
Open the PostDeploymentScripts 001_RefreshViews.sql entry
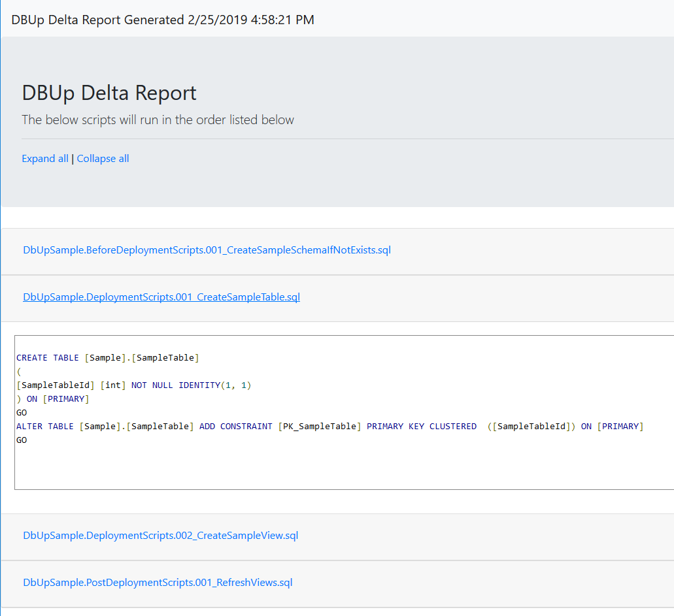point(158,583)
